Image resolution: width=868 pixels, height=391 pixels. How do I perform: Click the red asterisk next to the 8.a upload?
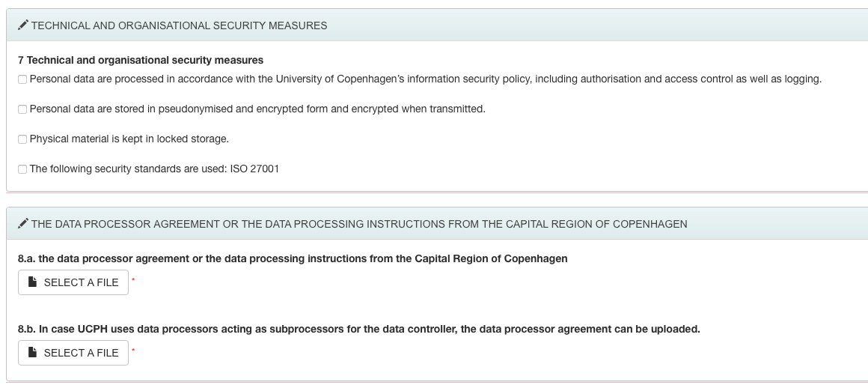coord(133,280)
